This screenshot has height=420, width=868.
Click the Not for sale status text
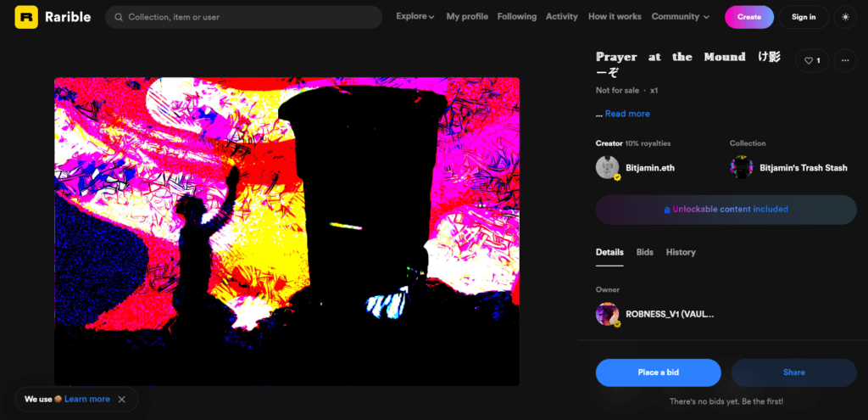pos(617,90)
